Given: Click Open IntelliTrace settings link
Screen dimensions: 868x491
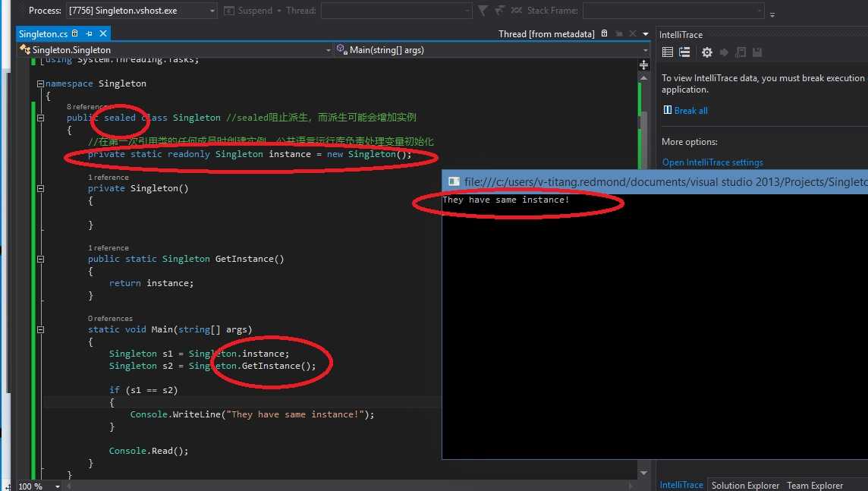Looking at the screenshot, I should click(712, 162).
